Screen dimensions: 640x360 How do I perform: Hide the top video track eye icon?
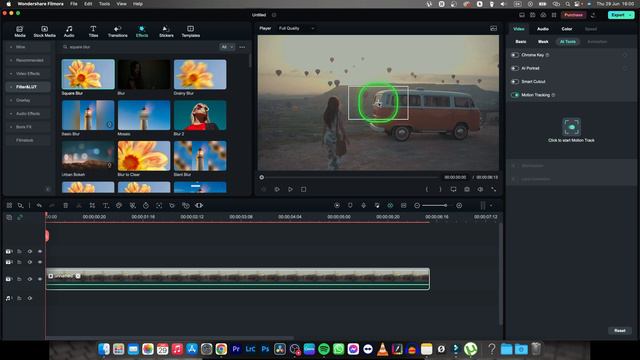40,251
